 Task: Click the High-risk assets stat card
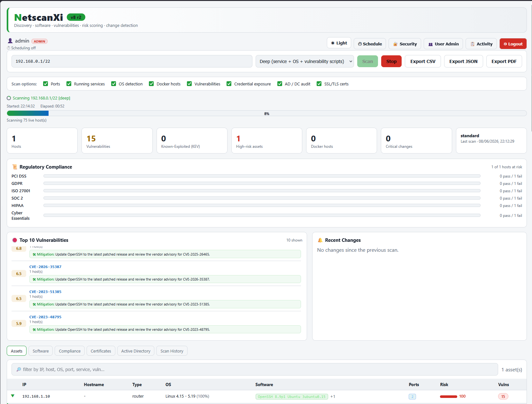point(267,141)
